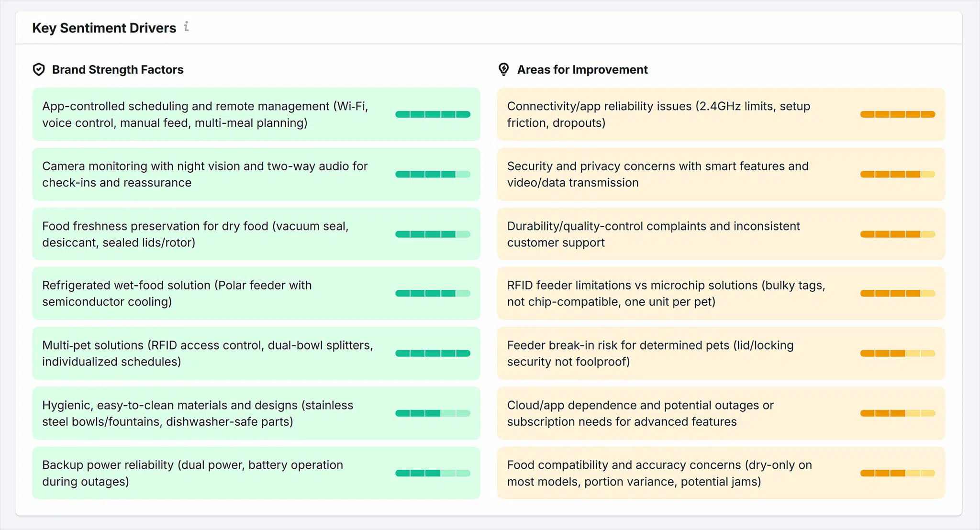Select the Security and privacy concerns text
Screen dimensions: 980x530
click(658, 174)
